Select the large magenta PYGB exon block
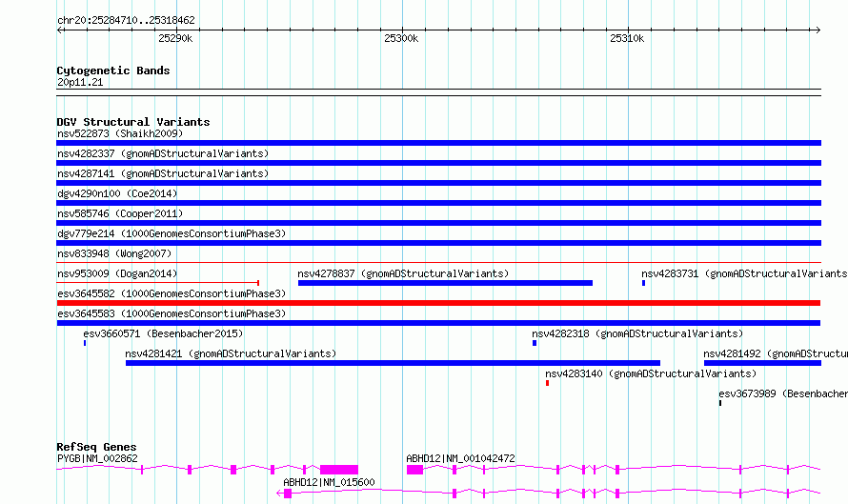This screenshot has height=504, width=848. click(339, 470)
